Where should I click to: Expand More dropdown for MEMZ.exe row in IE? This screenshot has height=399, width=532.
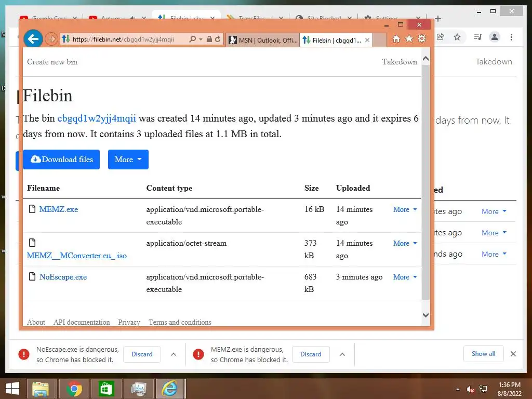pyautogui.click(x=405, y=210)
